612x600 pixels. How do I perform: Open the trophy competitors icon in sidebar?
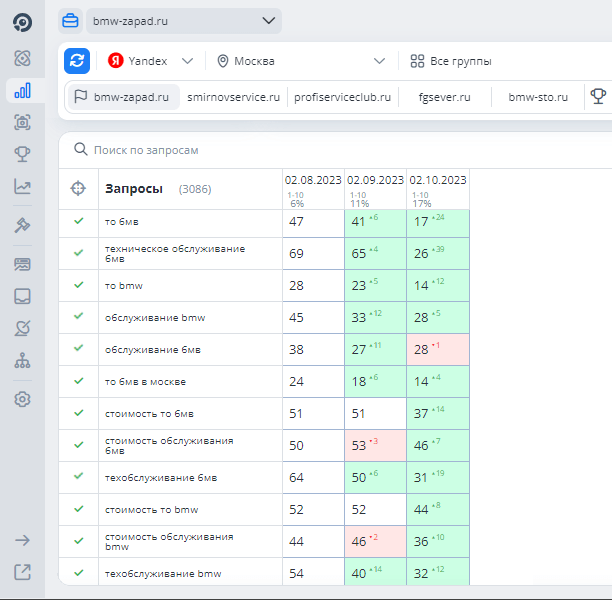[x=22, y=154]
